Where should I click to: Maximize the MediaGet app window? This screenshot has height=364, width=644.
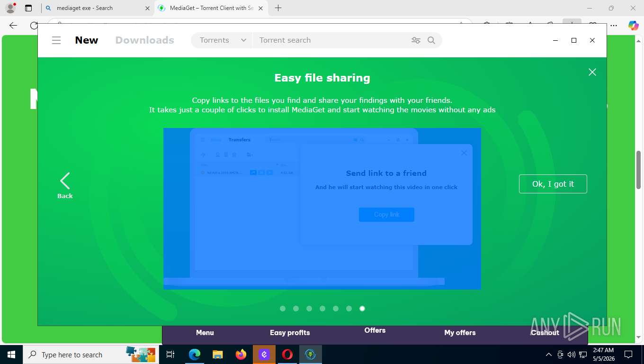[574, 40]
